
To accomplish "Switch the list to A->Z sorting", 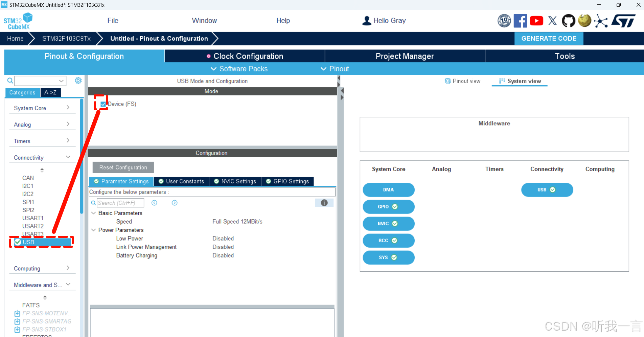I will click(50, 92).
